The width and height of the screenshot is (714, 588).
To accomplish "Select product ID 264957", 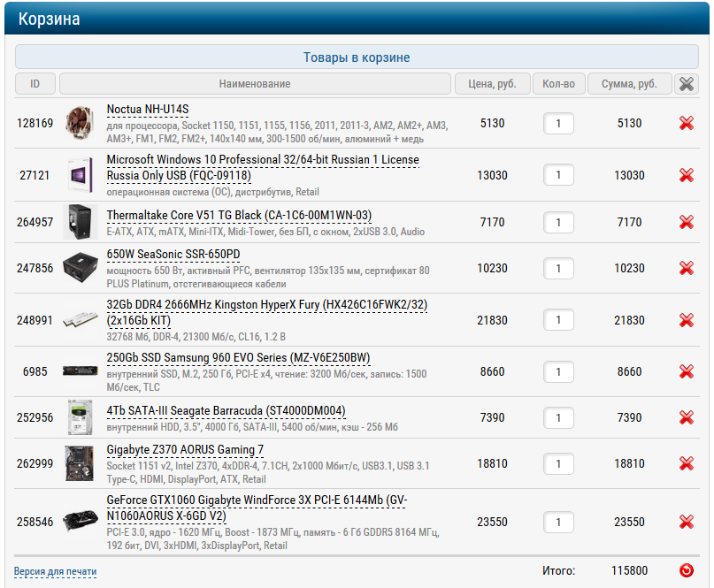I will [x=35, y=222].
